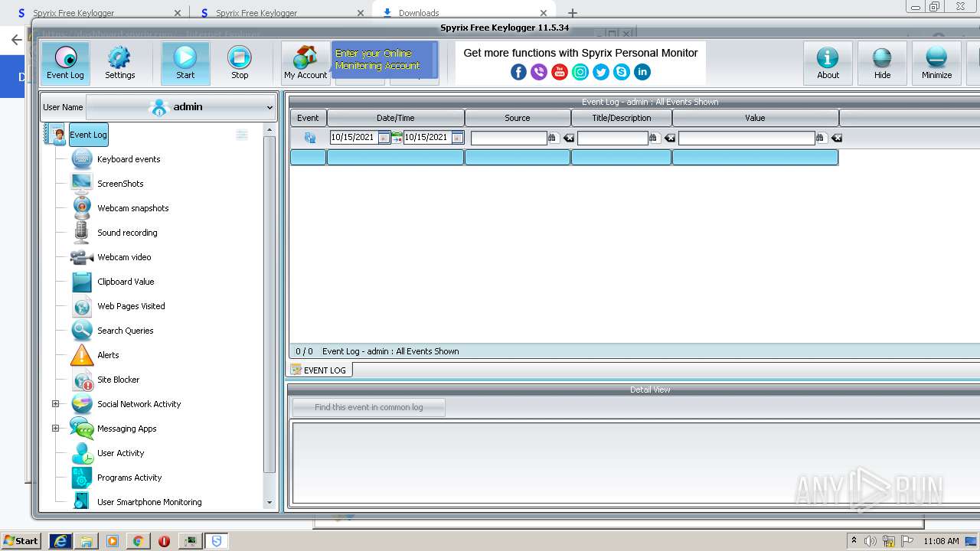Open the Viber social link
Screen dimensions: 980x551
[x=539, y=72]
